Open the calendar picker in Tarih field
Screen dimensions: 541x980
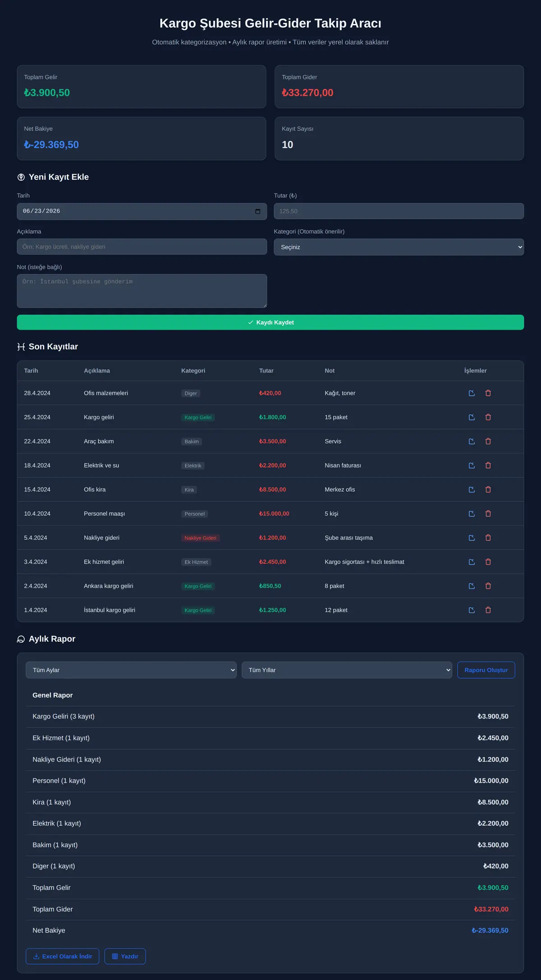[x=258, y=211]
